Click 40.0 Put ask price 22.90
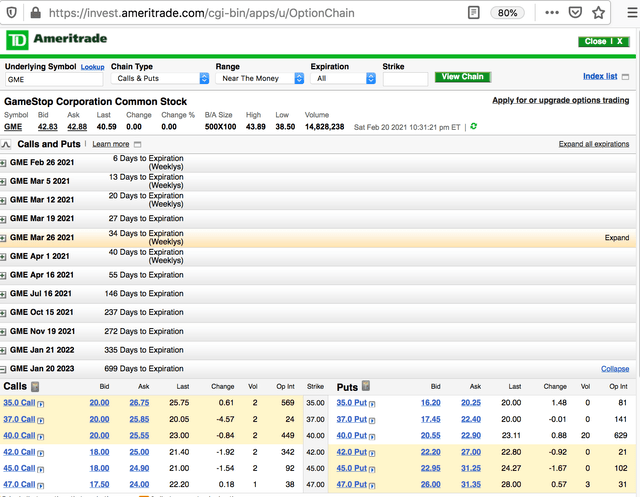Screen dimensions: 640x497 click(x=471, y=435)
